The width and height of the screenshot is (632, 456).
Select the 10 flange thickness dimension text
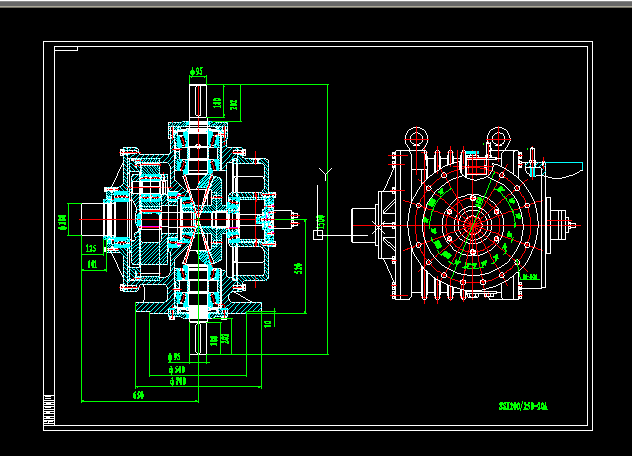coord(268,324)
